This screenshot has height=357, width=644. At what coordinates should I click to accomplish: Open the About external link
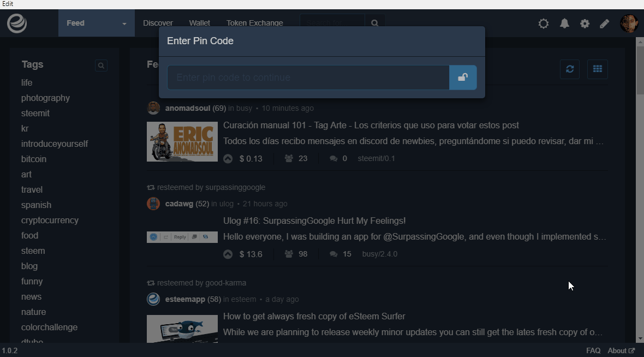point(621,350)
